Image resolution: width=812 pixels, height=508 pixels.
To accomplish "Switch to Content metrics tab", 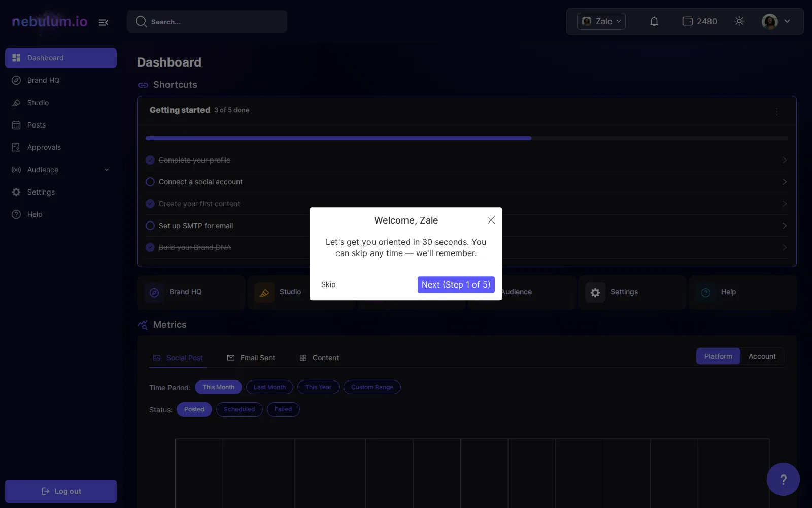I will click(319, 358).
